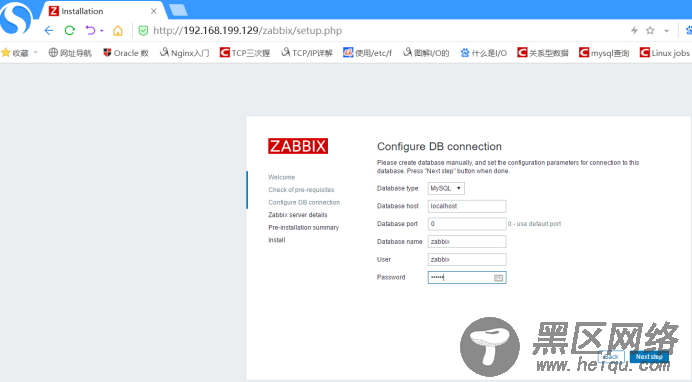Screen dimensions: 692x382
Task: Click the Database host field
Action: coord(467,206)
